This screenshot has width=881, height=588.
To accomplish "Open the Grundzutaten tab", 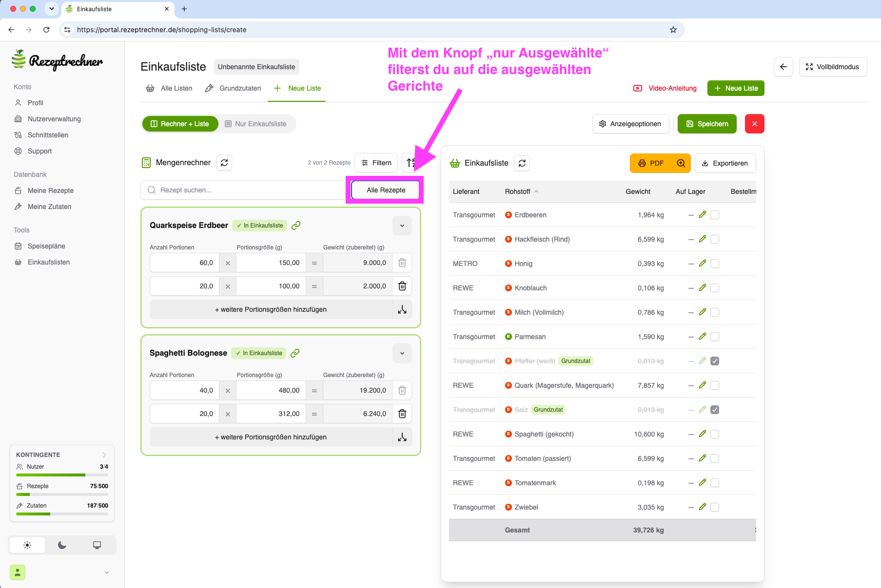I will pyautogui.click(x=233, y=88).
